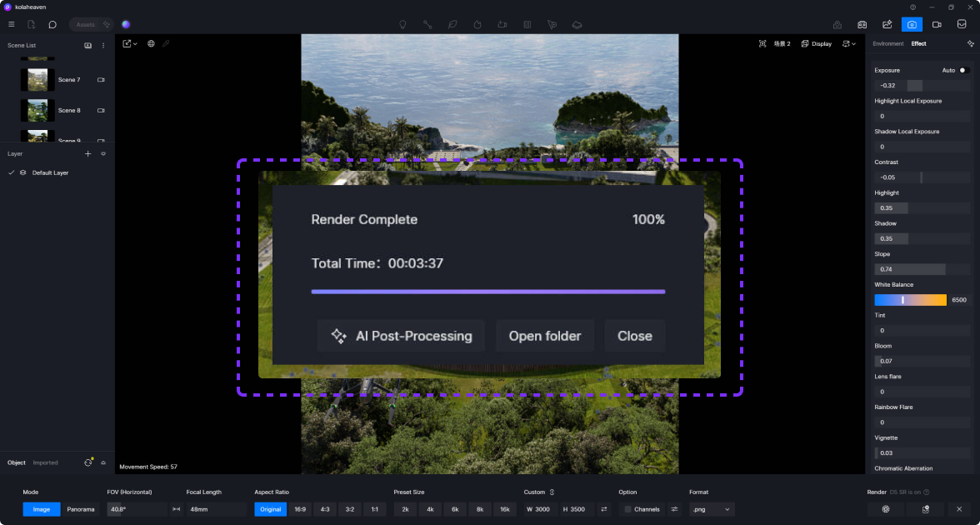Choose 4:3 aspect ratio
The image size is (980, 525).
click(325, 509)
